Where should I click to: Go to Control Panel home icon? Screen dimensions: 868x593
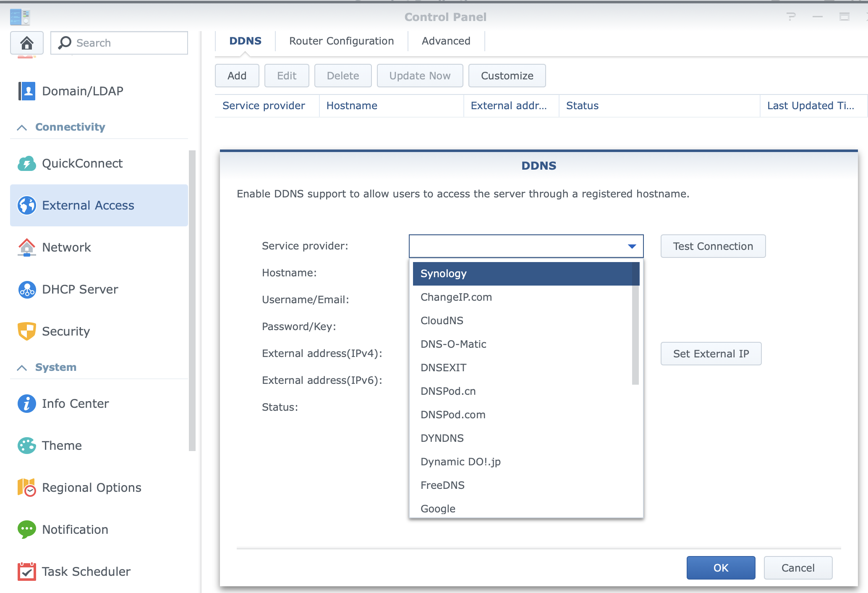coord(27,43)
